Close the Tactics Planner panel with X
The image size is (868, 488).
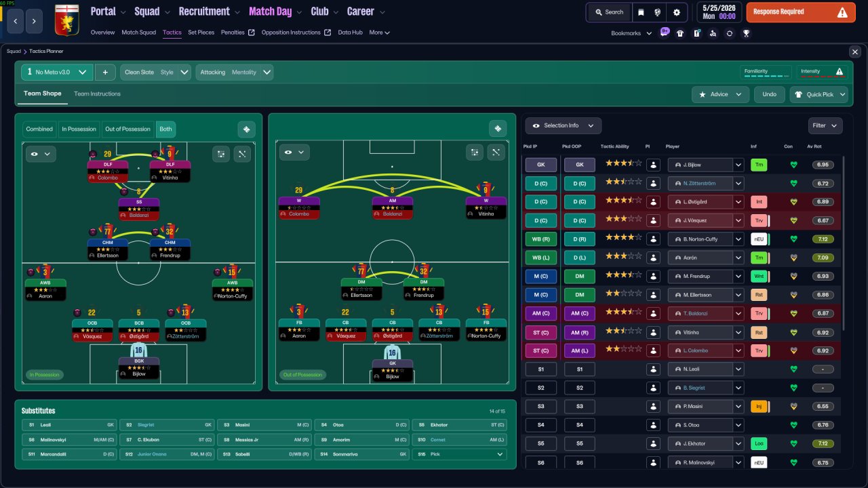point(854,52)
